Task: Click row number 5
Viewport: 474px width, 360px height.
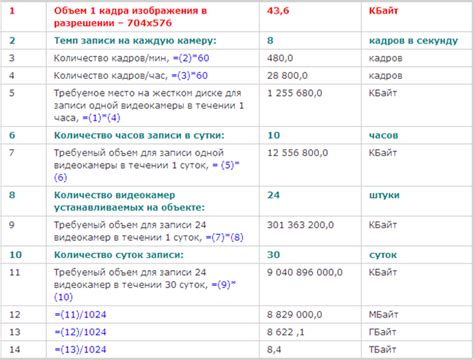Action: [x=12, y=93]
